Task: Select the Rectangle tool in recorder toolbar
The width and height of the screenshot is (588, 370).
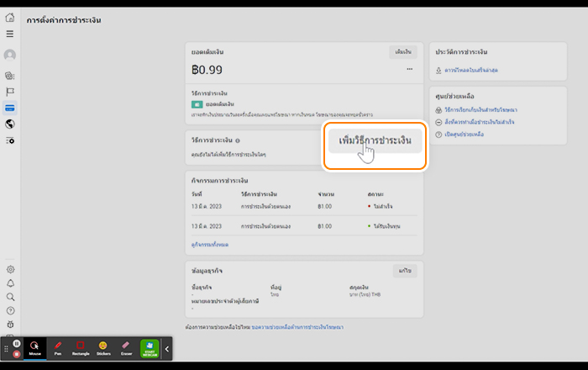Action: point(81,348)
